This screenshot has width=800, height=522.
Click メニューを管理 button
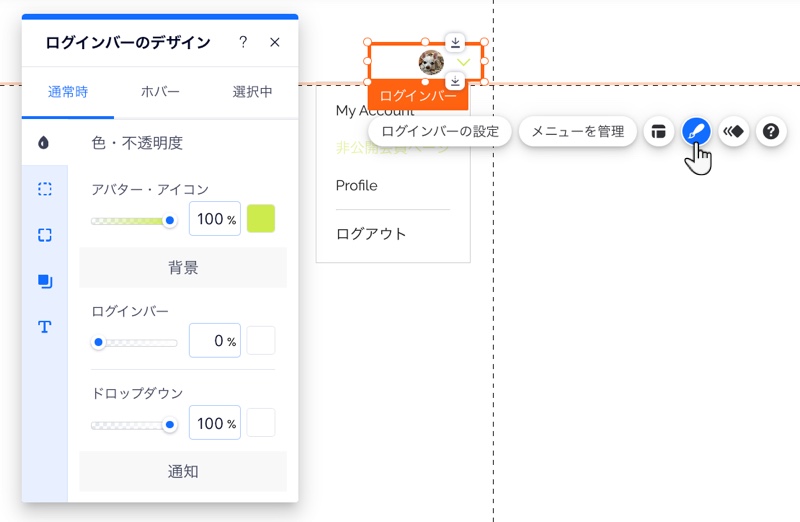point(578,132)
